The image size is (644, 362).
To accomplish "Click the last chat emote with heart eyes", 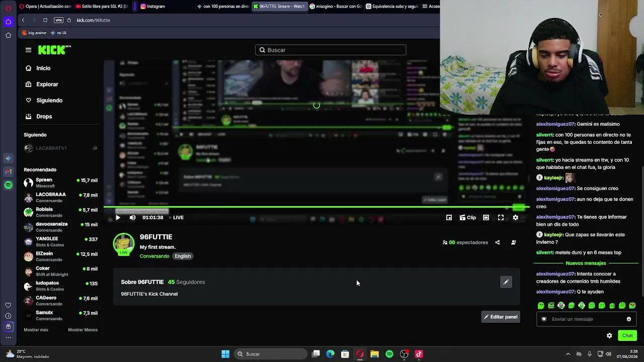I will 632,306.
